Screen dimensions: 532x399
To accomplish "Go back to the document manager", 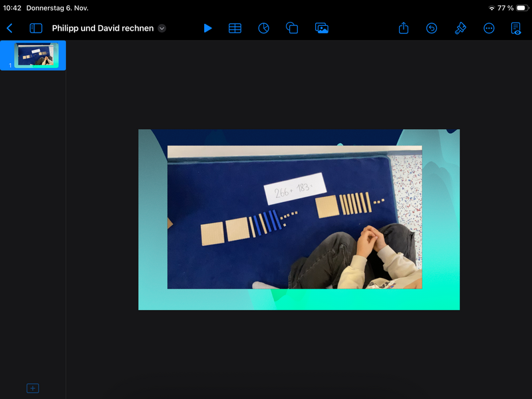I will tap(9, 28).
